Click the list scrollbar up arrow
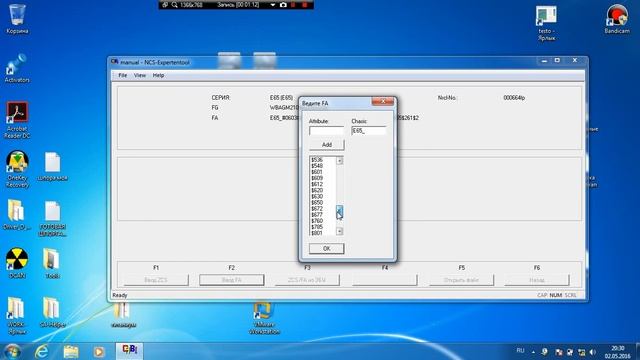Image resolution: width=640 pixels, height=360 pixels. pos(340,161)
